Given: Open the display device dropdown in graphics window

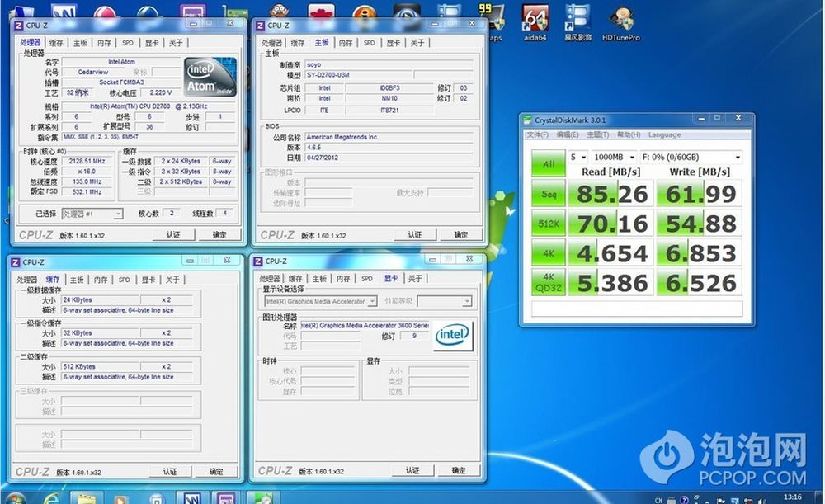Looking at the screenshot, I should pyautogui.click(x=320, y=301).
